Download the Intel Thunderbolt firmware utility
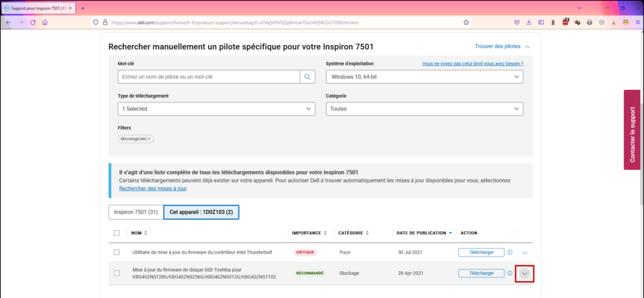This screenshot has height=298, width=644. click(481, 253)
